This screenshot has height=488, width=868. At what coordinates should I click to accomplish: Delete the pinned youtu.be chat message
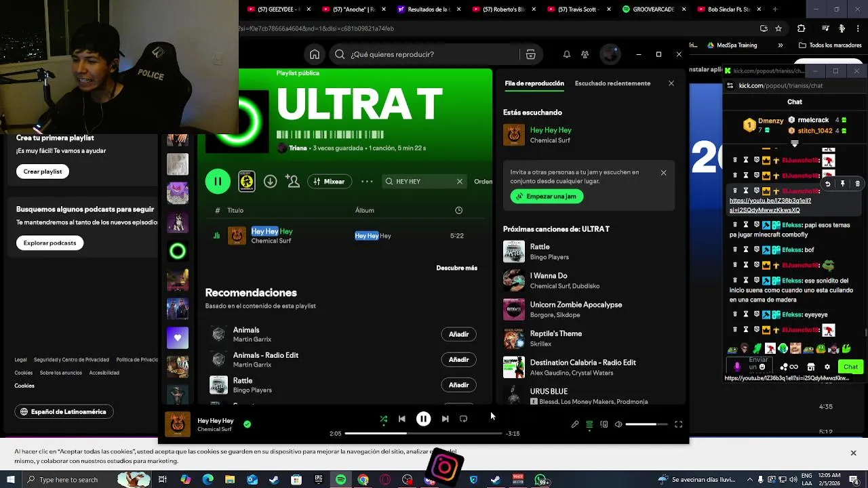click(x=857, y=184)
